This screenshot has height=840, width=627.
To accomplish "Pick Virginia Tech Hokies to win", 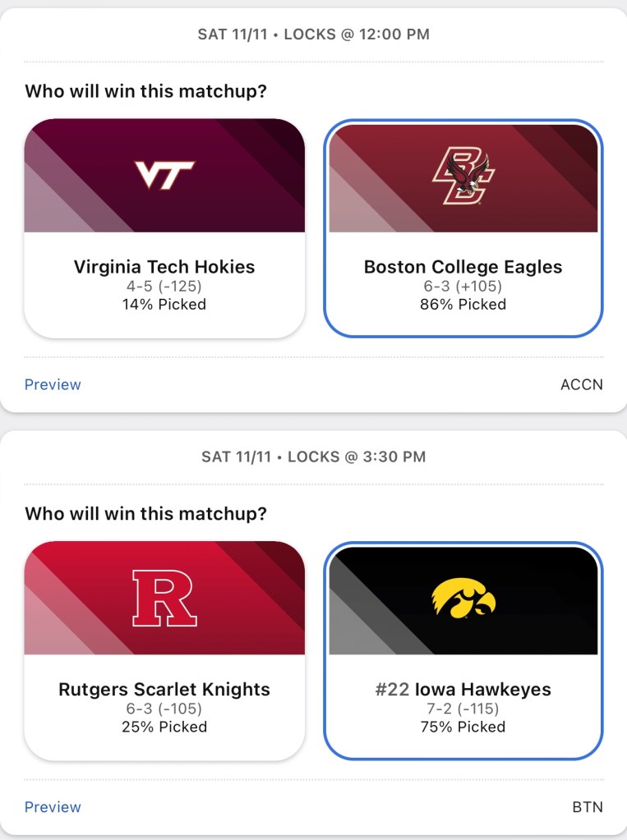I will pyautogui.click(x=164, y=267).
